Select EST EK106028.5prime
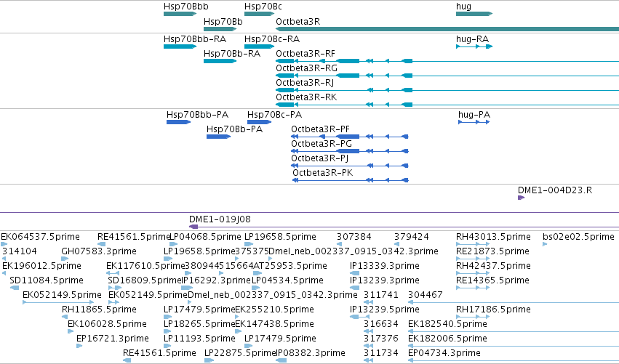 [71, 331]
